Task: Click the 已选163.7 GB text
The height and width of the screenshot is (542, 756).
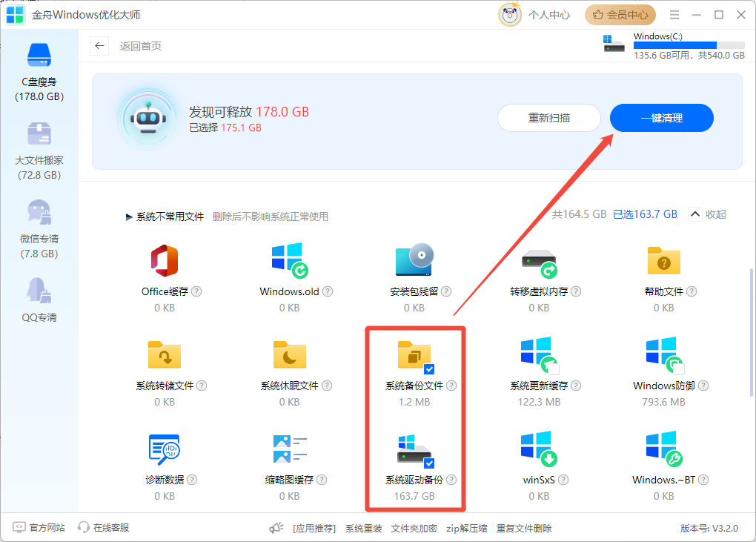Action: coord(645,214)
